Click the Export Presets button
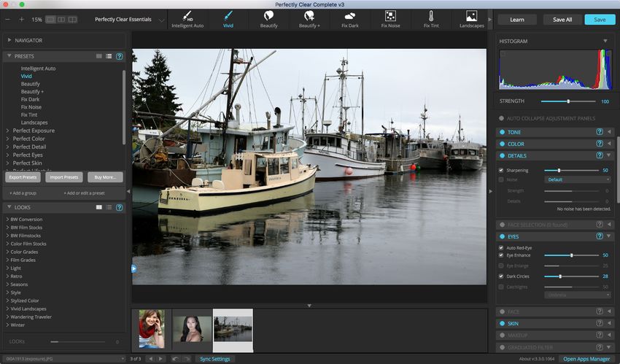The image size is (620, 364). [23, 177]
